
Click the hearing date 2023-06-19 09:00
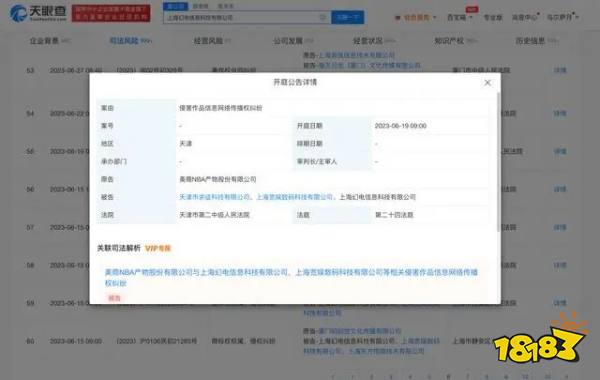tap(400, 126)
